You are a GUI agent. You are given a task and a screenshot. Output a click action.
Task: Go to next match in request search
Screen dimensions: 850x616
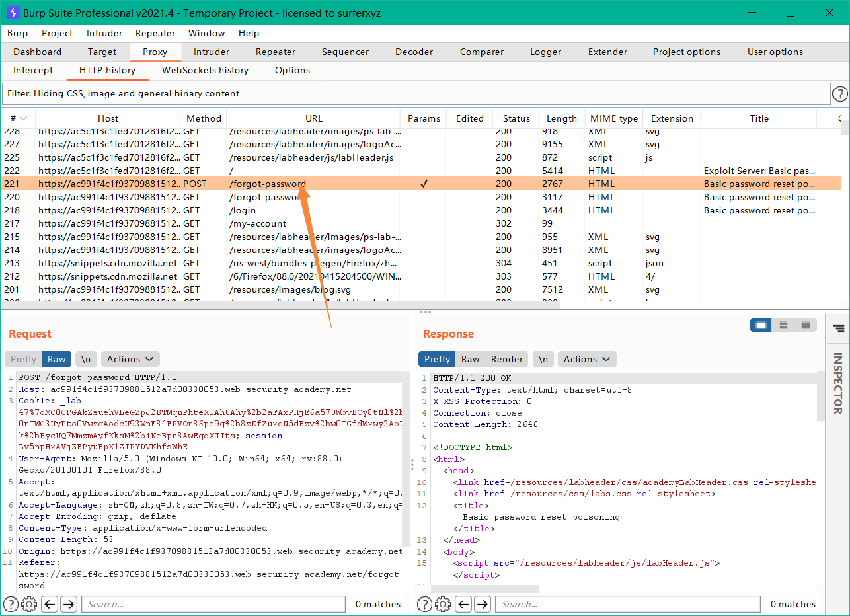pyautogui.click(x=69, y=603)
